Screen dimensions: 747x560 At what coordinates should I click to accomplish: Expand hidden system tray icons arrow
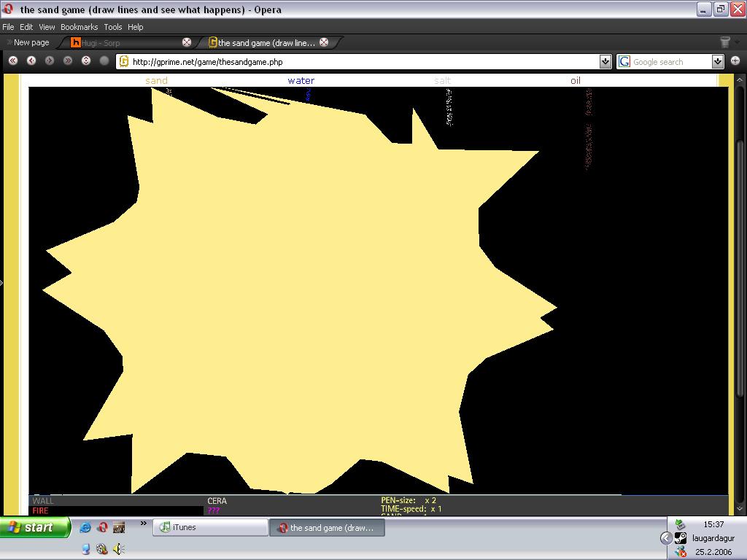666,538
